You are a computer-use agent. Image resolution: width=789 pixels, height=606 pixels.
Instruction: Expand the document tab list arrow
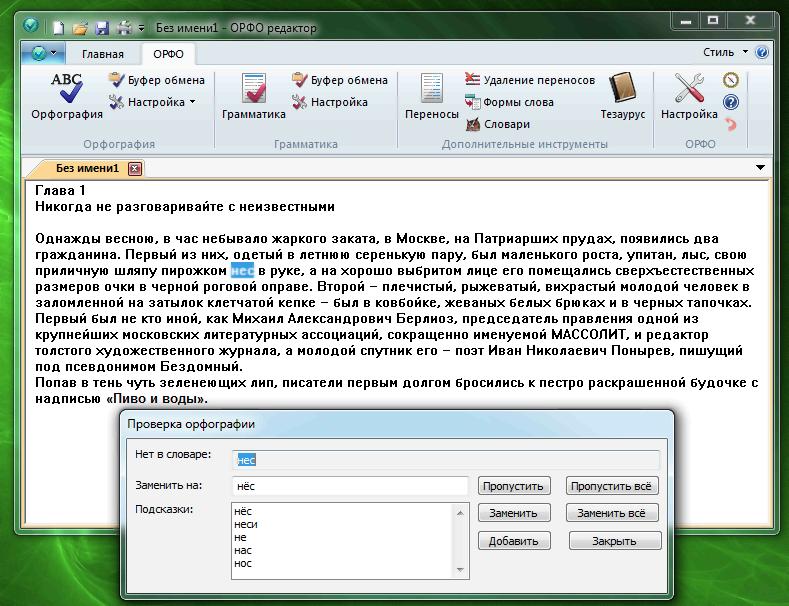click(760, 168)
